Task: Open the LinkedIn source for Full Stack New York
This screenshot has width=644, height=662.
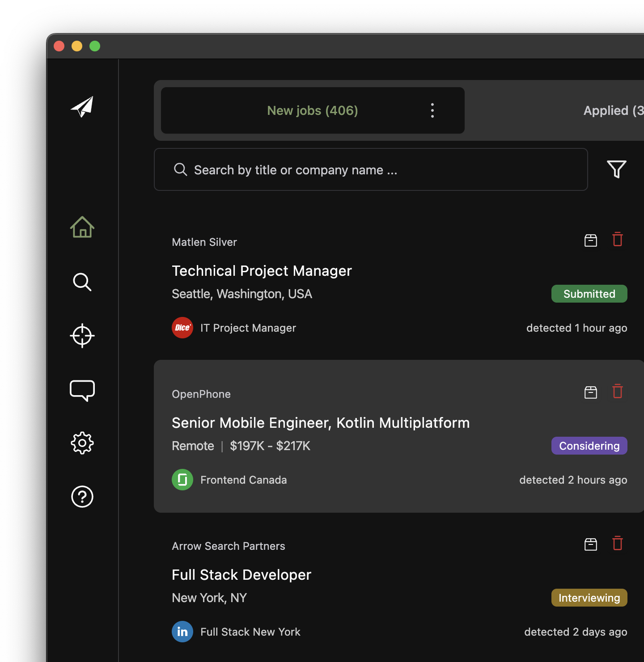Action: 182,632
